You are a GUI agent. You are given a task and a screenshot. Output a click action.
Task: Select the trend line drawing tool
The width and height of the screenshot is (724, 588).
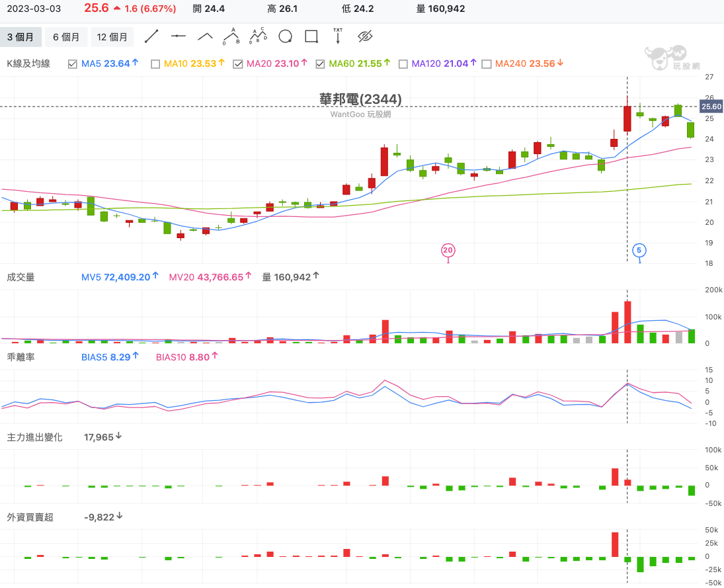click(151, 36)
